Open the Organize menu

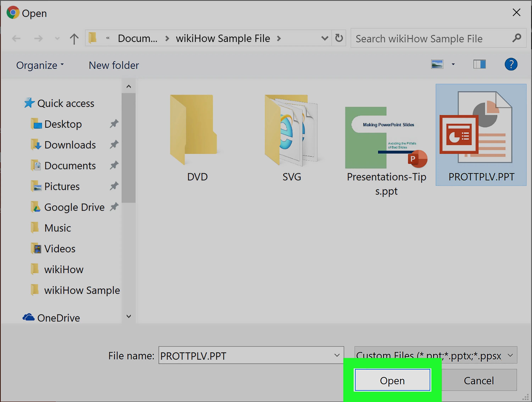pyautogui.click(x=40, y=65)
